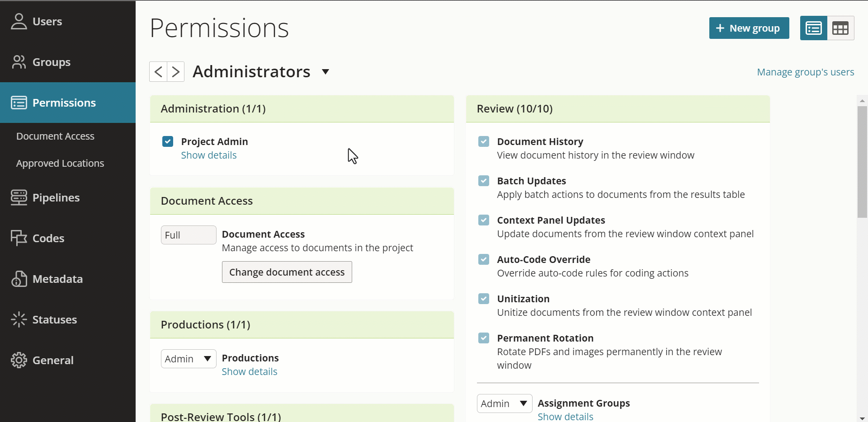Screen dimensions: 868x422
Task: Open the Admin dropdown under Productions
Action: [189, 358]
